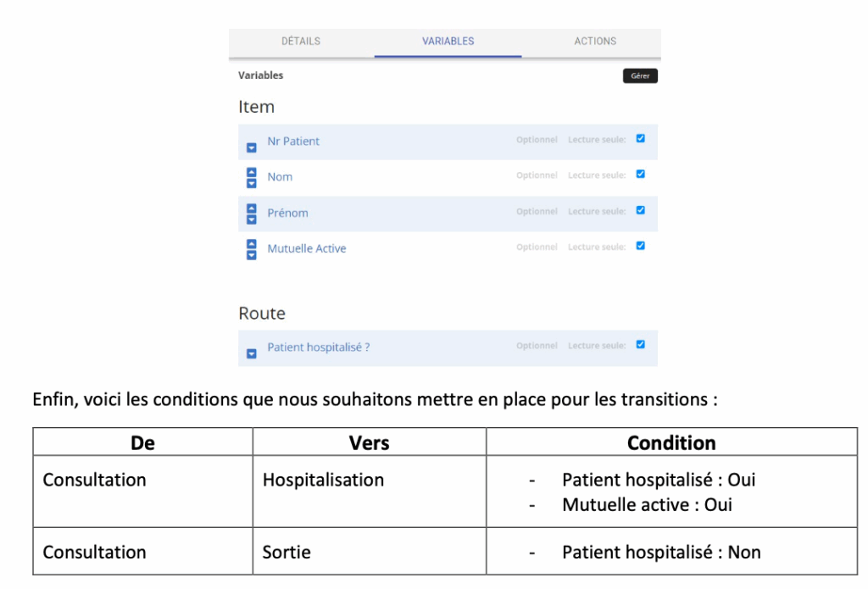Move Nom variable up
The height and width of the screenshot is (589, 868).
coord(251,172)
